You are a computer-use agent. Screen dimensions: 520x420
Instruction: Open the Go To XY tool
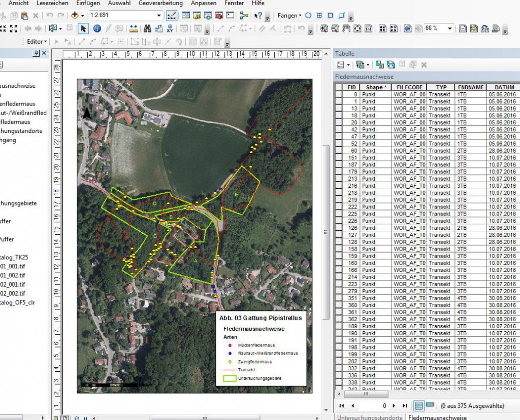click(x=170, y=29)
